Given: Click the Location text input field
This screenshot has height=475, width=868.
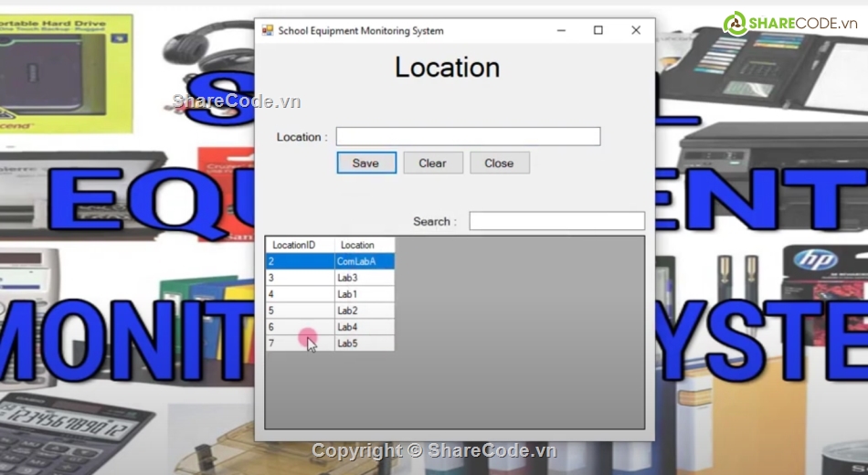Looking at the screenshot, I should tap(468, 137).
